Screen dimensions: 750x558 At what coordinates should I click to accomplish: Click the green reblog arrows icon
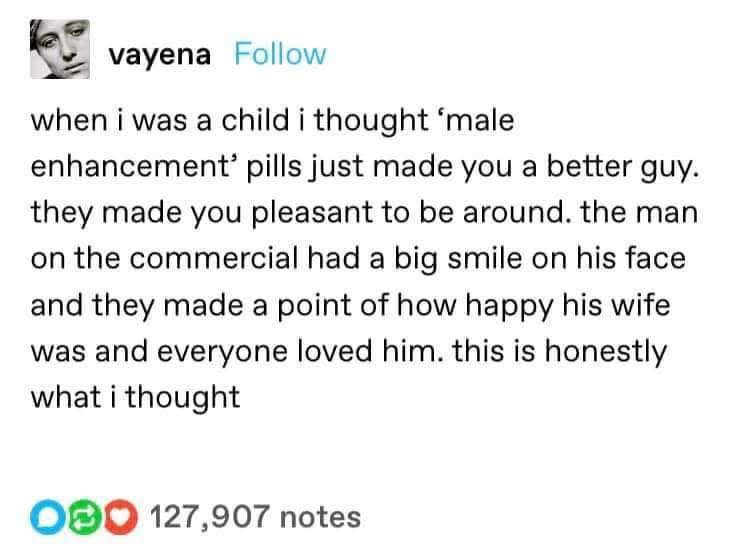(70, 516)
